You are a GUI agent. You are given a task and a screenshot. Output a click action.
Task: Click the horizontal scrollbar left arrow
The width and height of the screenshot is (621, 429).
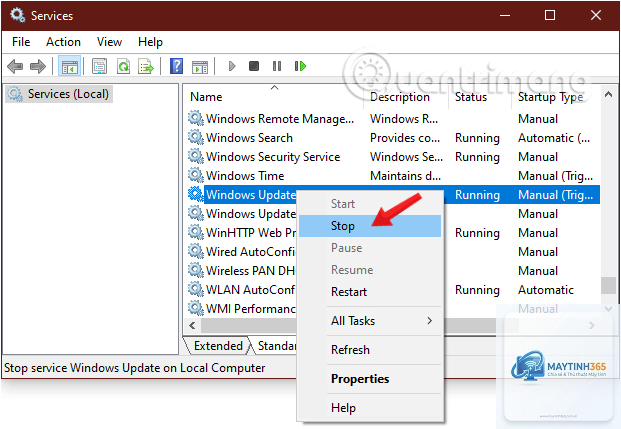(x=192, y=325)
